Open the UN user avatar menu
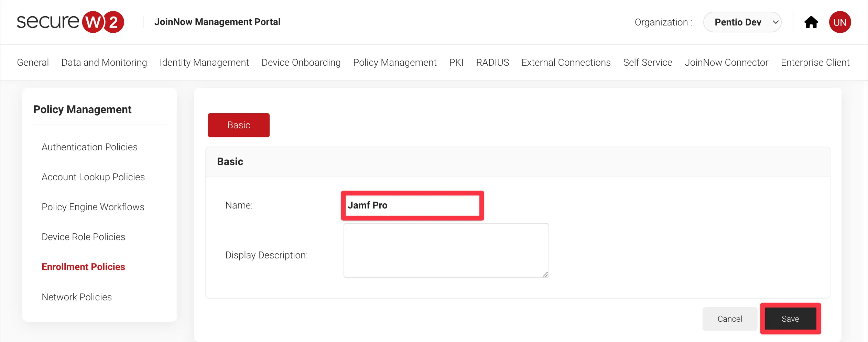Image resolution: width=868 pixels, height=342 pixels. point(840,22)
